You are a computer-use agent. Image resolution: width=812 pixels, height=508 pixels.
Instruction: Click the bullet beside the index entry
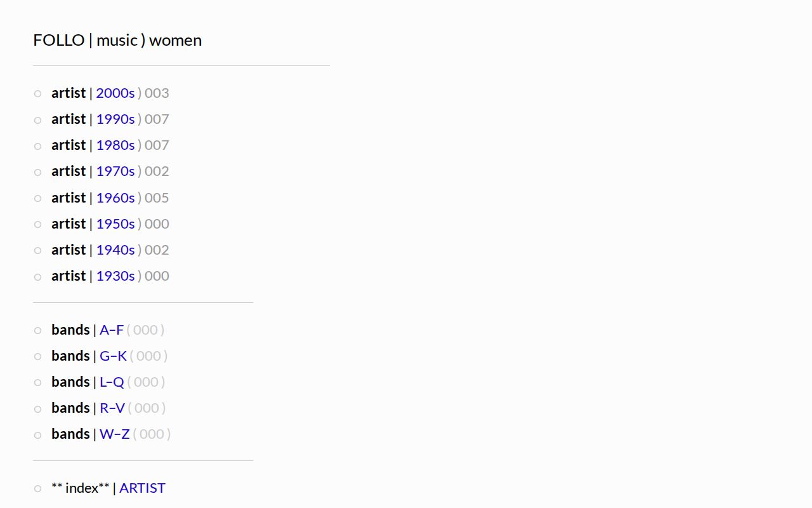click(37, 488)
